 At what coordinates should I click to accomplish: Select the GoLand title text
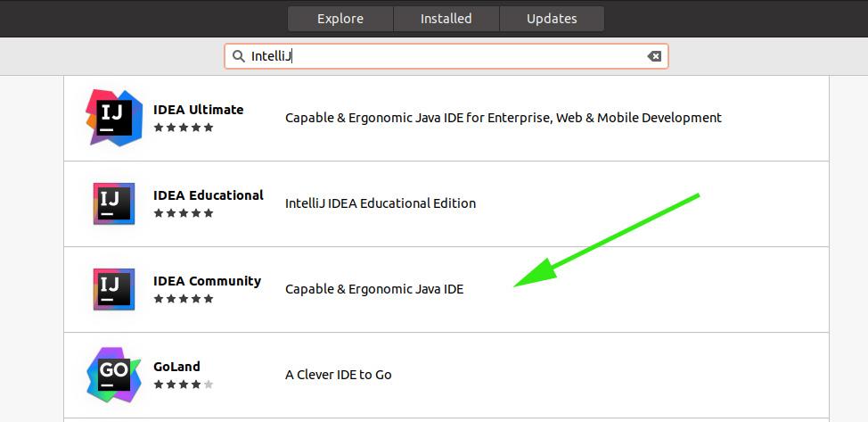tap(176, 367)
